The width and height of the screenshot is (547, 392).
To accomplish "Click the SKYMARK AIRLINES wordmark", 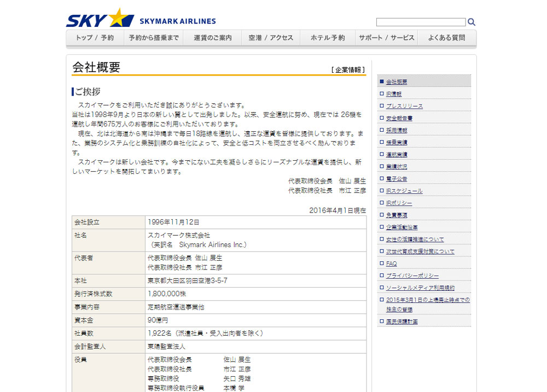I will pos(178,21).
